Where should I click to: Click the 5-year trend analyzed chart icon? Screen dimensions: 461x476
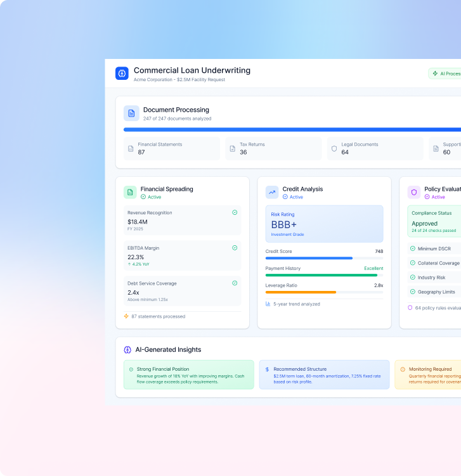[x=268, y=304]
